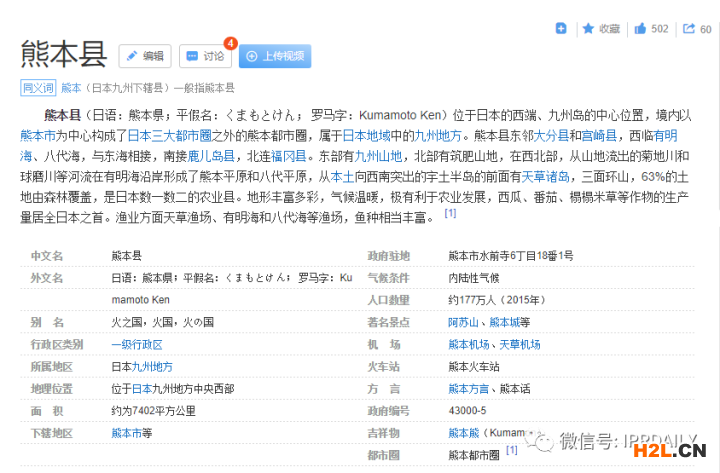Open the 讨论 discussion button
Image resolution: width=720 pixels, height=473 pixels.
coord(205,56)
